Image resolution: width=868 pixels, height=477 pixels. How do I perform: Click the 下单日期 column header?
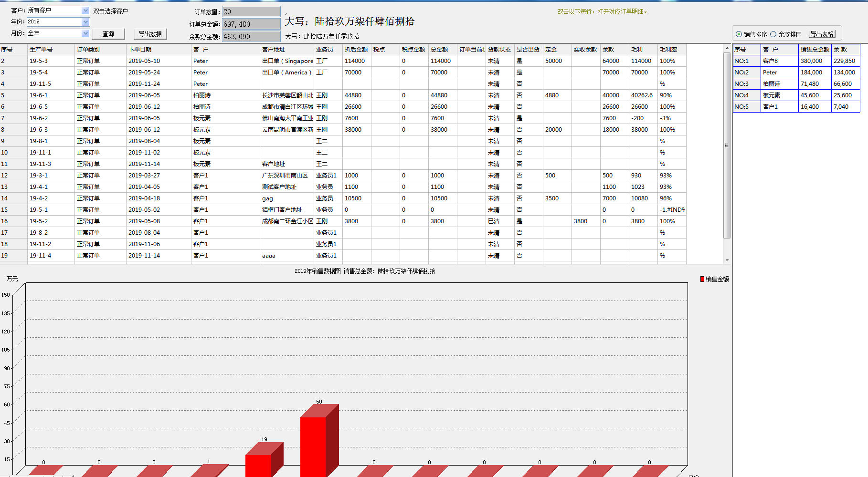[159, 49]
